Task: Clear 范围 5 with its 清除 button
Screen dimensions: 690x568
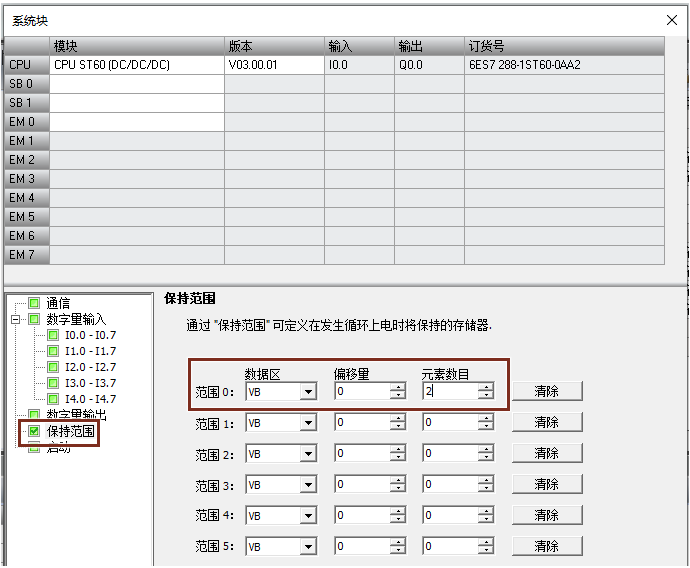Action: pos(547,546)
